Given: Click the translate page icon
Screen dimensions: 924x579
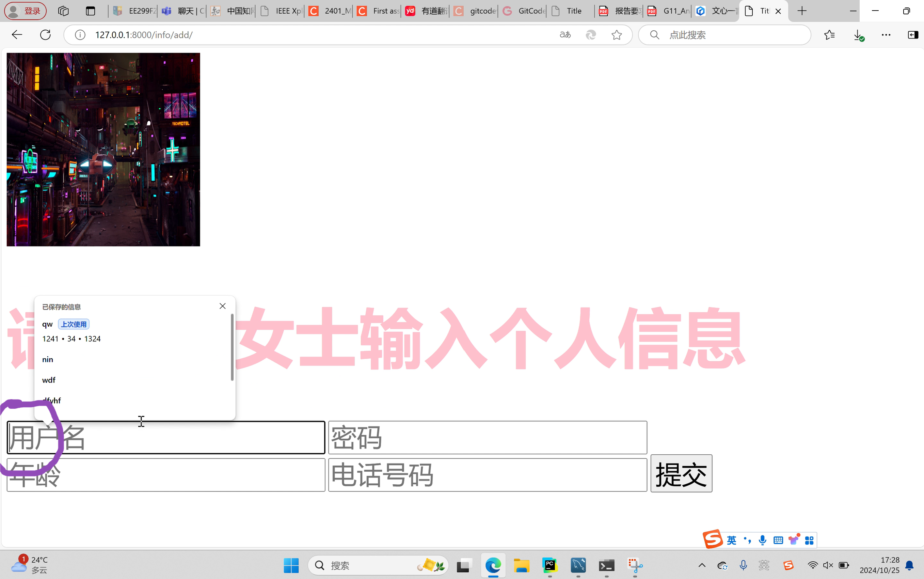Looking at the screenshot, I should pyautogui.click(x=565, y=35).
